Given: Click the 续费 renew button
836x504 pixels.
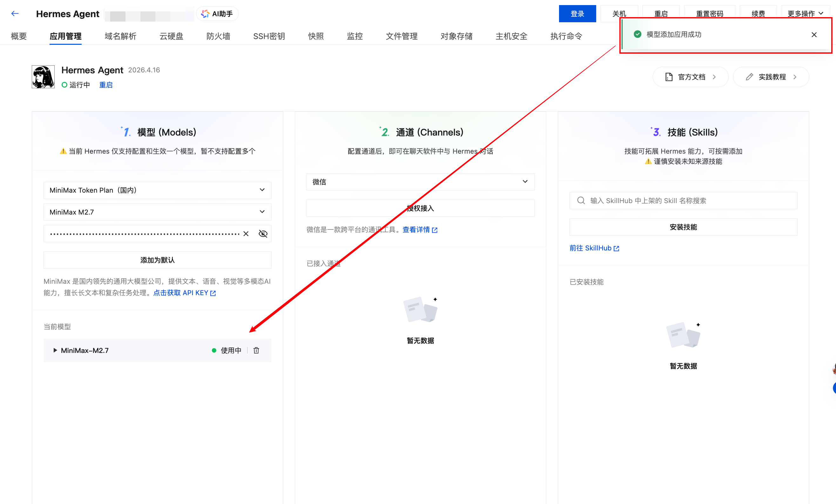Looking at the screenshot, I should [x=758, y=14].
